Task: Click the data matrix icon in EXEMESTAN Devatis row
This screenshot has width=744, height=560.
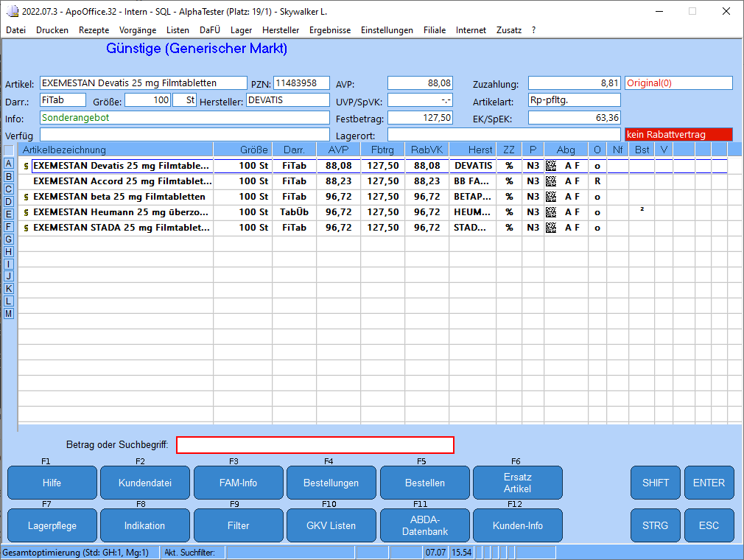Action: pyautogui.click(x=551, y=166)
